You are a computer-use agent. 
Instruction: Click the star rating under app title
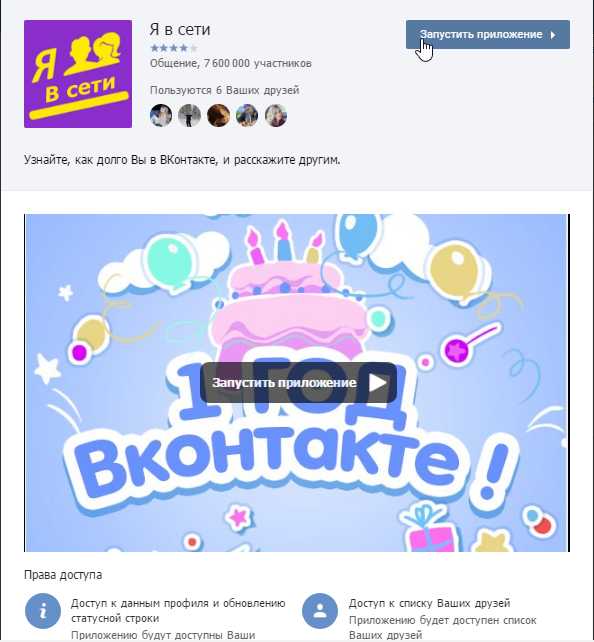pos(174,48)
